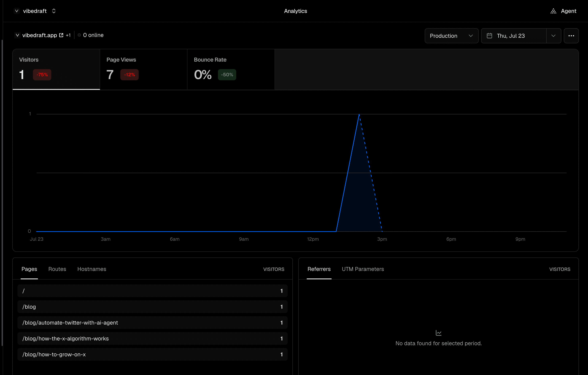Click the 3pm label on chart axis
588x375 pixels.
(382, 239)
